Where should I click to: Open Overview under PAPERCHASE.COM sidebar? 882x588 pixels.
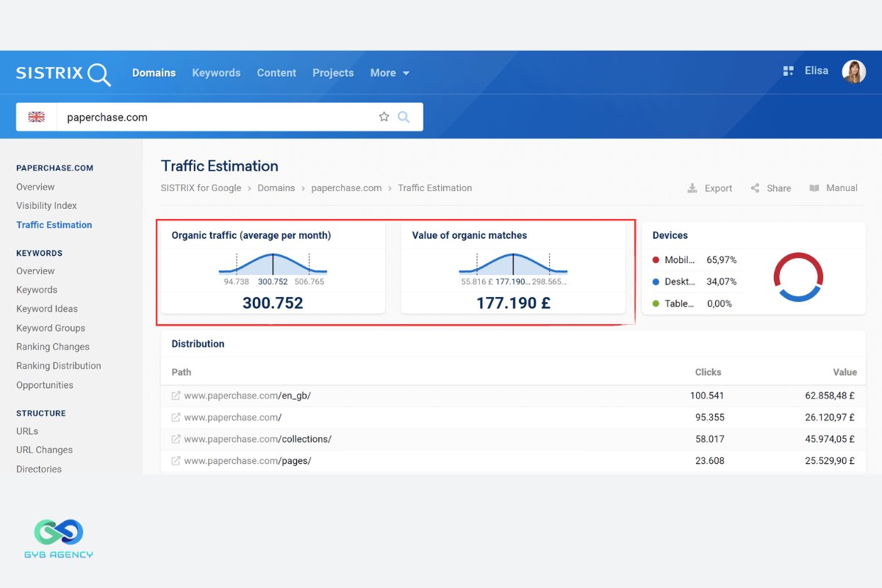(35, 187)
